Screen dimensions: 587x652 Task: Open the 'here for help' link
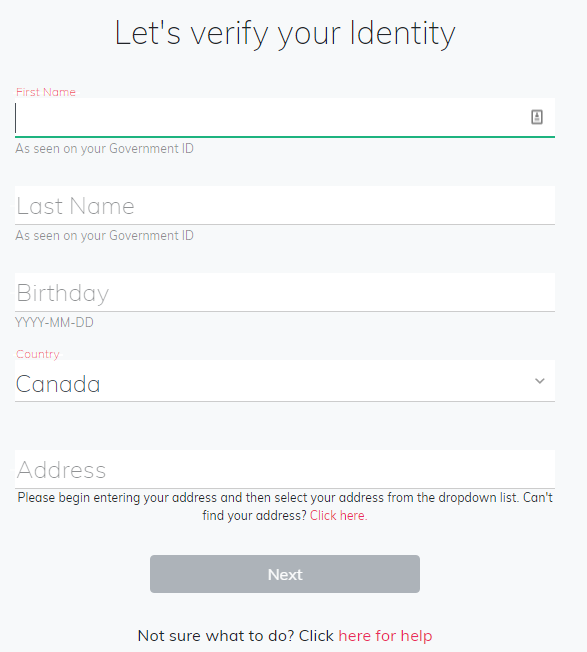[x=385, y=636]
